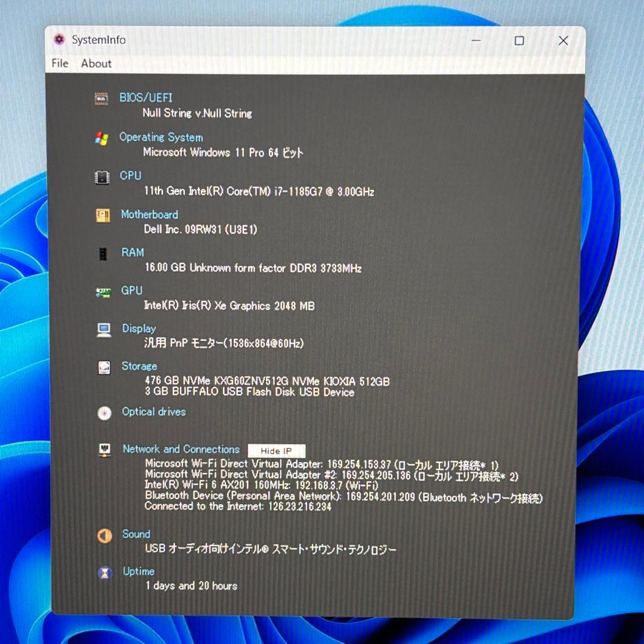This screenshot has height=644, width=644.
Task: Click the 'i7-1185G7 @ 3.00GHz' CPU line
Action: click(259, 191)
